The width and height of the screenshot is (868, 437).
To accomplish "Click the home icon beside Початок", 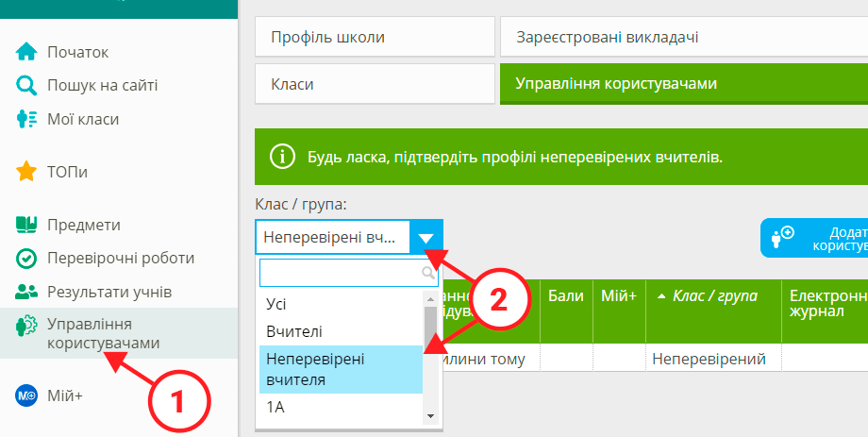I will pyautogui.click(x=26, y=52).
